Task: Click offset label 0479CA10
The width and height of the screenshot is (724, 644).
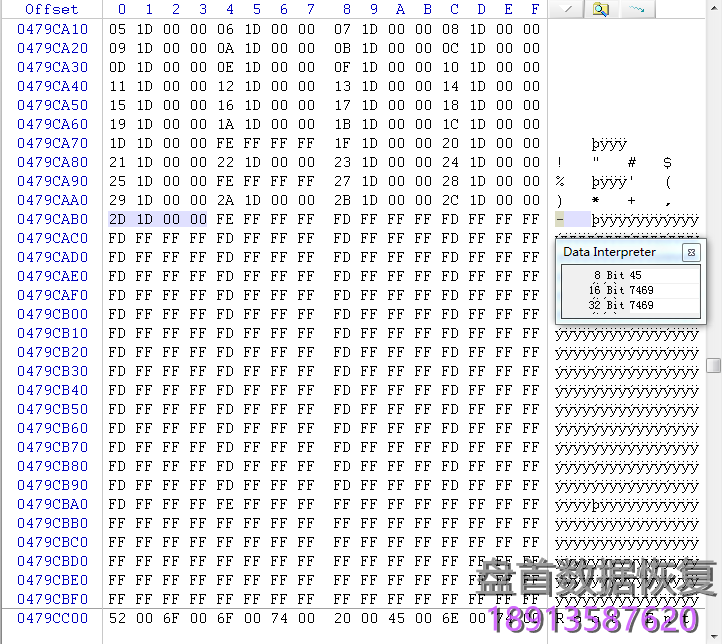Action: coord(52,29)
